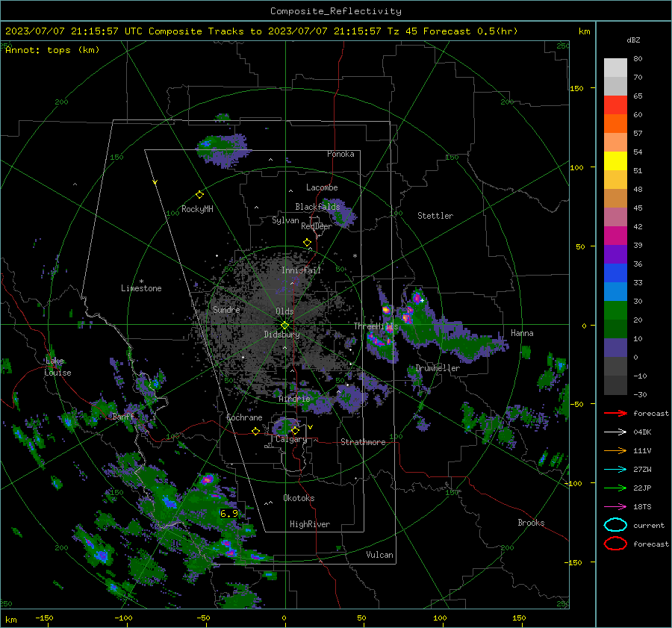The width and height of the screenshot is (672, 628).
Task: Click the yellow diamond marker below Cochrane
Action: (256, 432)
